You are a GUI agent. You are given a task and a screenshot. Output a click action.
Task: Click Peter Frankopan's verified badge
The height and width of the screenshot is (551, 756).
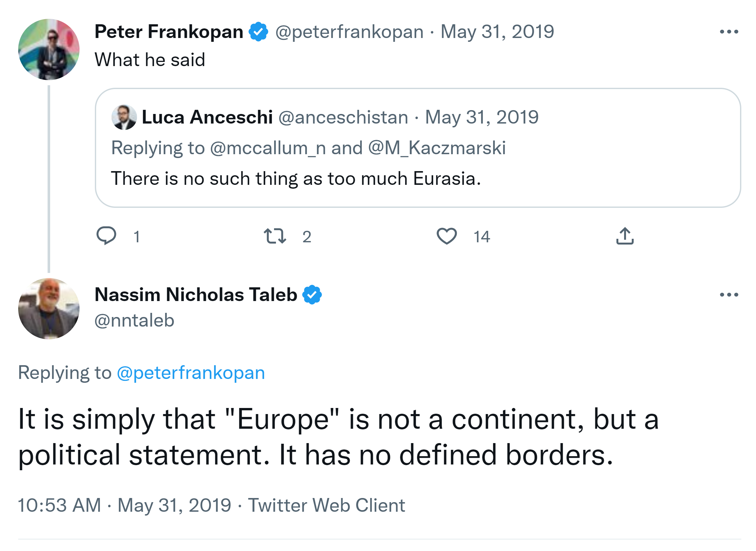point(258,32)
